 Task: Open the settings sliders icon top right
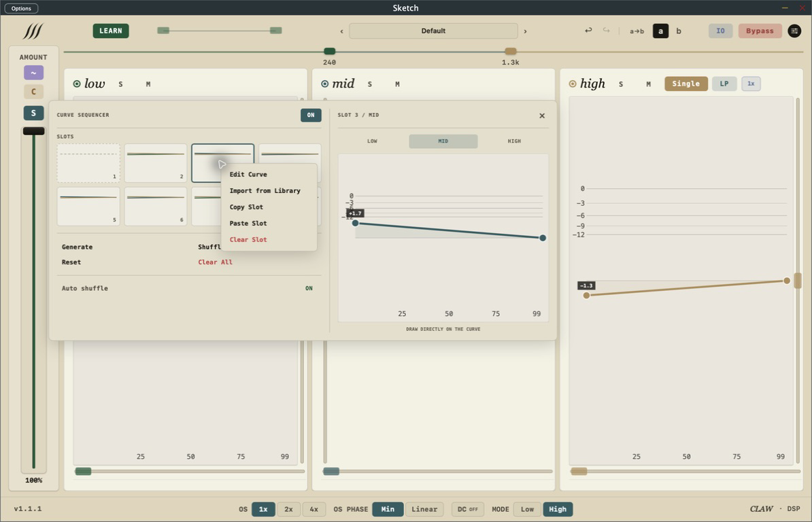click(794, 31)
